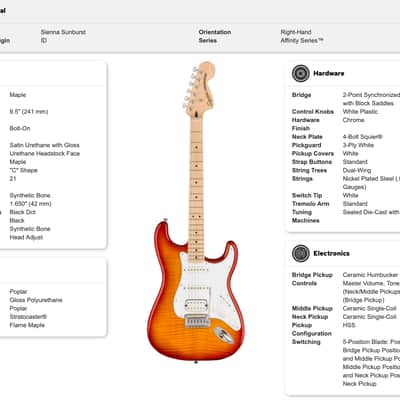This screenshot has width=400, height=400.
Task: Select the 'Bolt-On' value
Action: pyautogui.click(x=20, y=128)
